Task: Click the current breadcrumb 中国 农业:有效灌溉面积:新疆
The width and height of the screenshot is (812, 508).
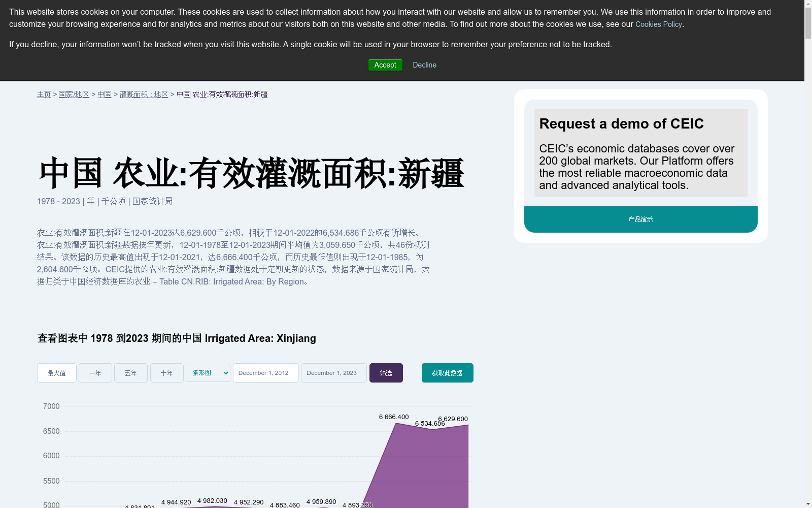Action: 222,94
